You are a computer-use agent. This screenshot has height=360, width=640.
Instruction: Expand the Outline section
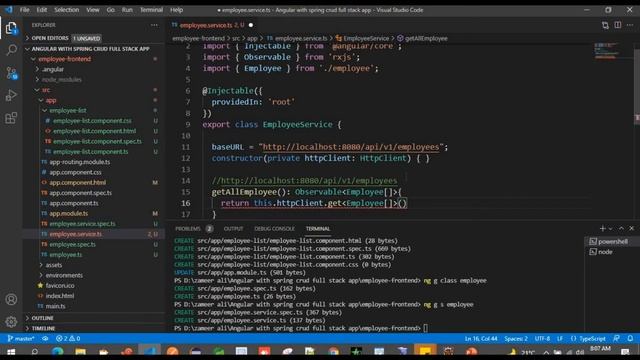42,318
